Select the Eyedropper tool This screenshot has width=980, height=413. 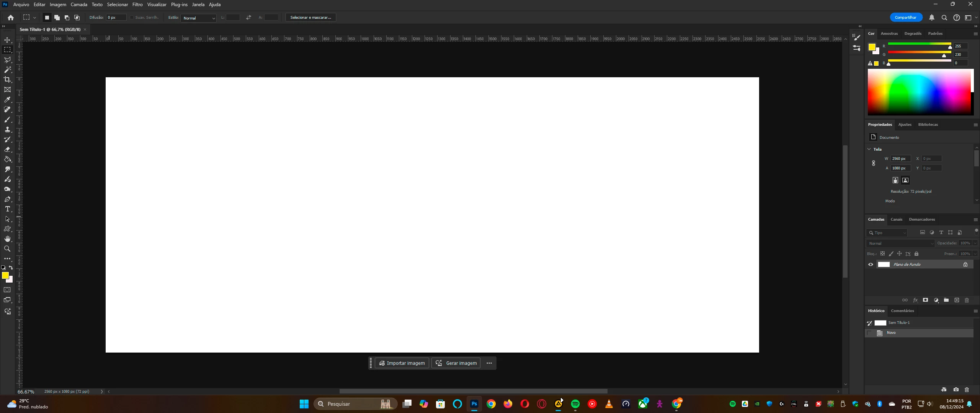coord(7,99)
